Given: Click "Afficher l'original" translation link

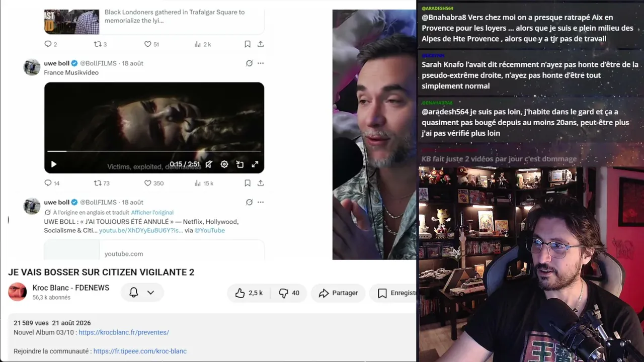Looking at the screenshot, I should tap(152, 213).
